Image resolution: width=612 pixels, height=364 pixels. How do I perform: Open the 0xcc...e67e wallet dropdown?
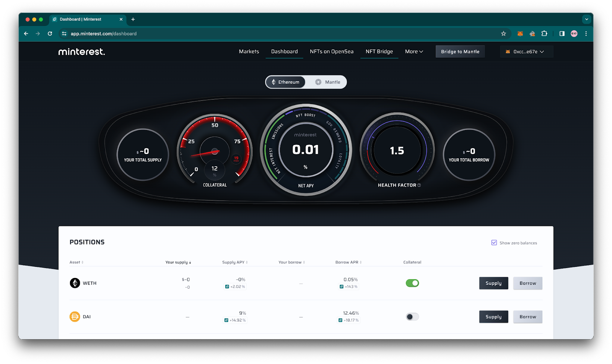pos(526,52)
